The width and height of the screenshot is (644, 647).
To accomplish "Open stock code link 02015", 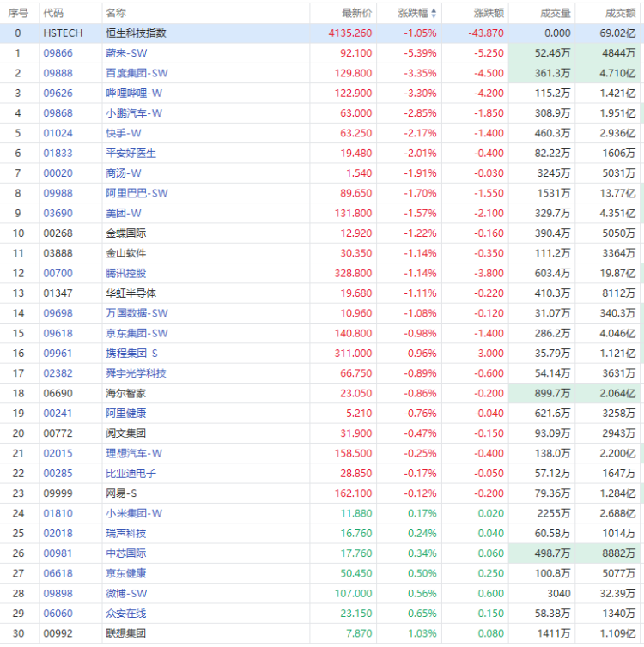I will point(58,453).
